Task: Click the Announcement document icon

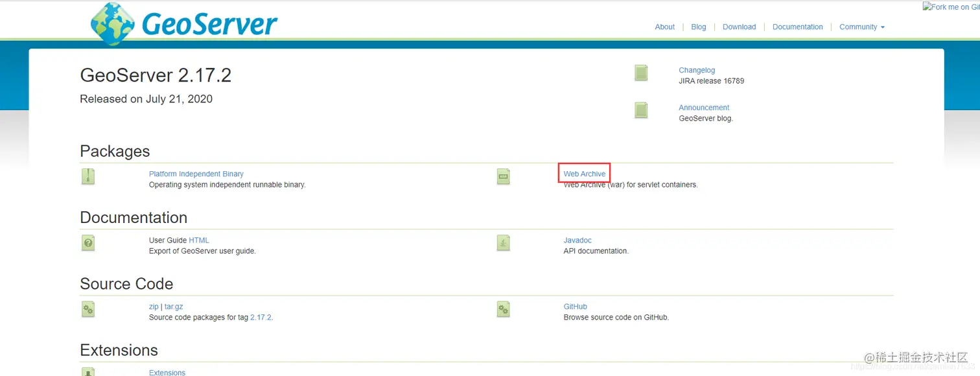Action: tap(641, 111)
